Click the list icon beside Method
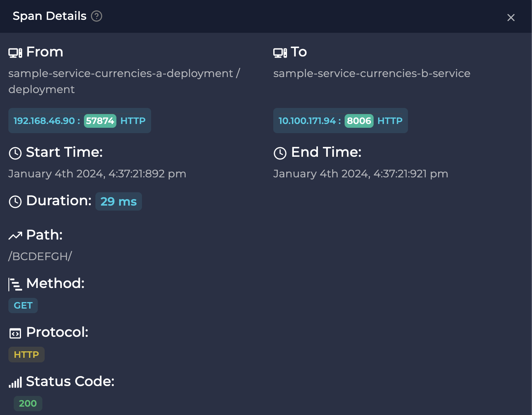This screenshot has width=532, height=415. click(15, 285)
